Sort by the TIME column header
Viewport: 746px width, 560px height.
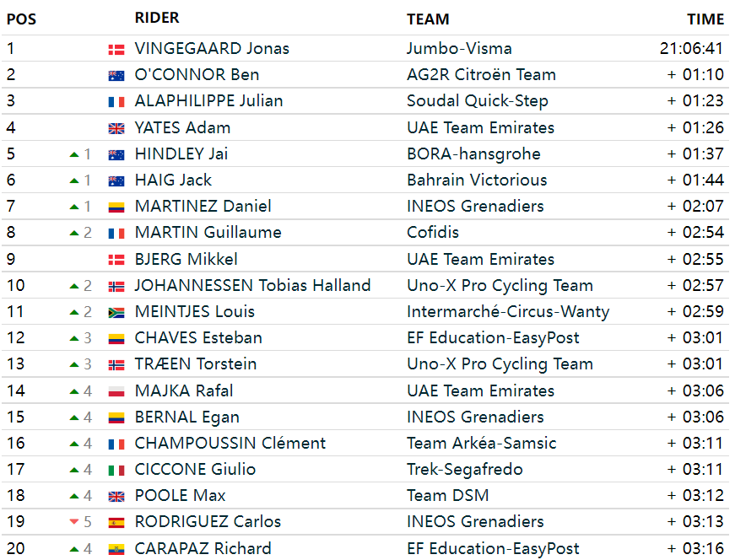pos(705,19)
